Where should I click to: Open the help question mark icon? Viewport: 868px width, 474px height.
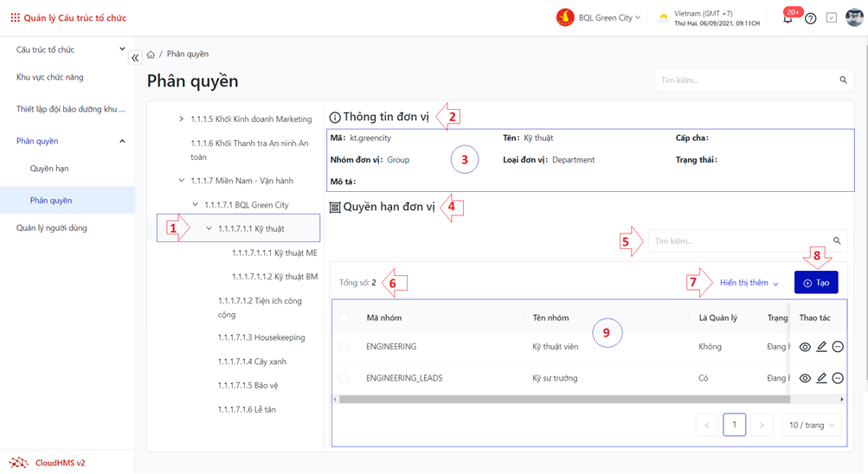[810, 18]
